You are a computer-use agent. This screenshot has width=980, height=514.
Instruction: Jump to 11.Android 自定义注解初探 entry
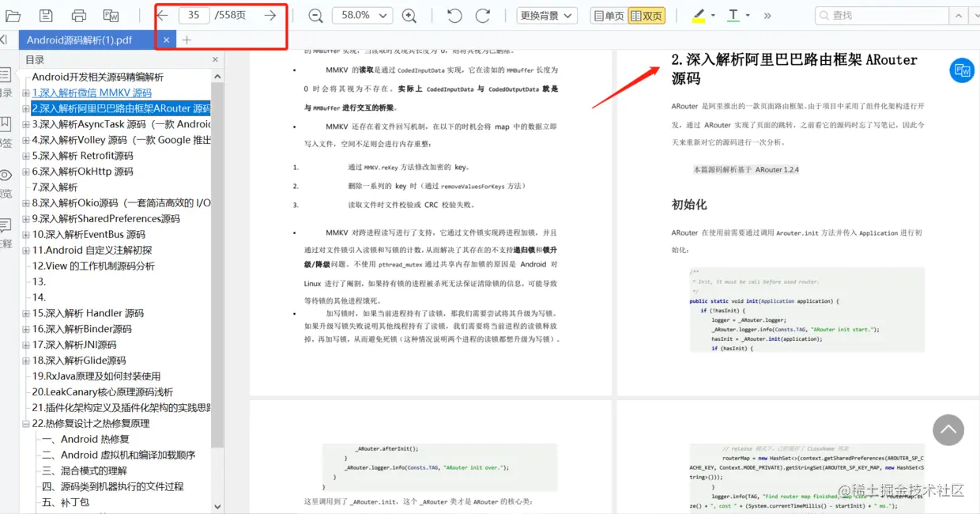pos(92,251)
